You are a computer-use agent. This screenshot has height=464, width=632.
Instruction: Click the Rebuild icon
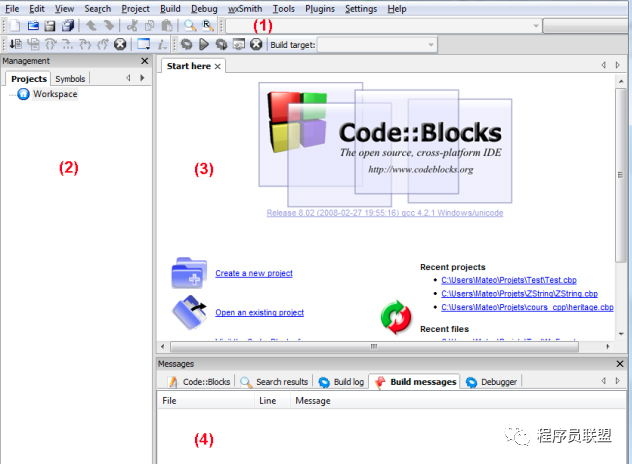click(x=239, y=44)
